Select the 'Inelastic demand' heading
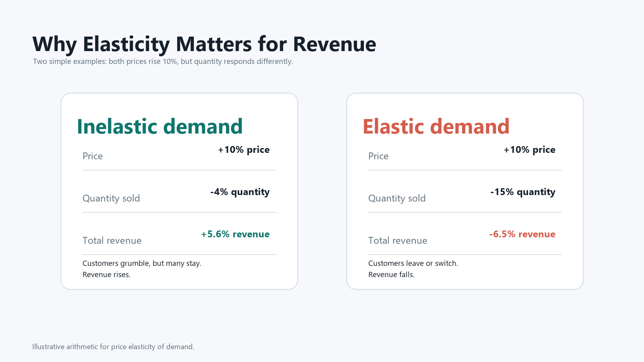 [160, 126]
